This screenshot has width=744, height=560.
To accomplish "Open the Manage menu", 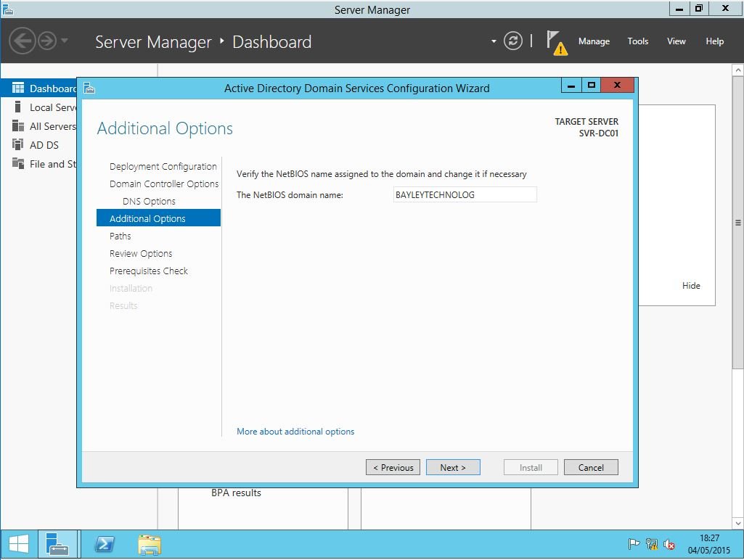I will (594, 41).
